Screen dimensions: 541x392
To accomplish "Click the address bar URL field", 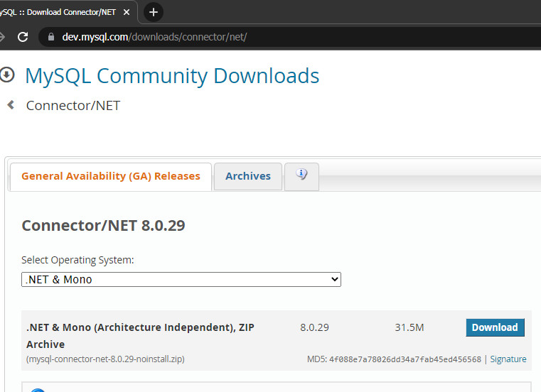I will click(x=290, y=37).
